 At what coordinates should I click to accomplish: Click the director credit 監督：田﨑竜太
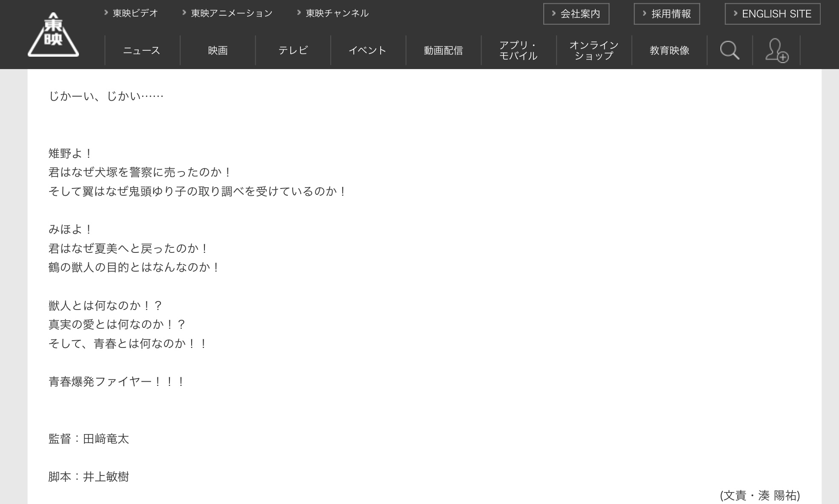(x=89, y=439)
